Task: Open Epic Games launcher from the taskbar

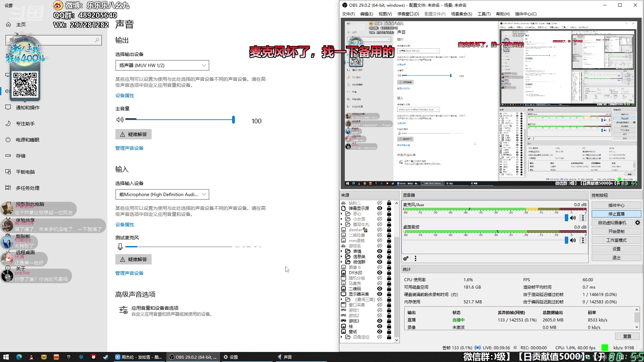Action: [69, 357]
